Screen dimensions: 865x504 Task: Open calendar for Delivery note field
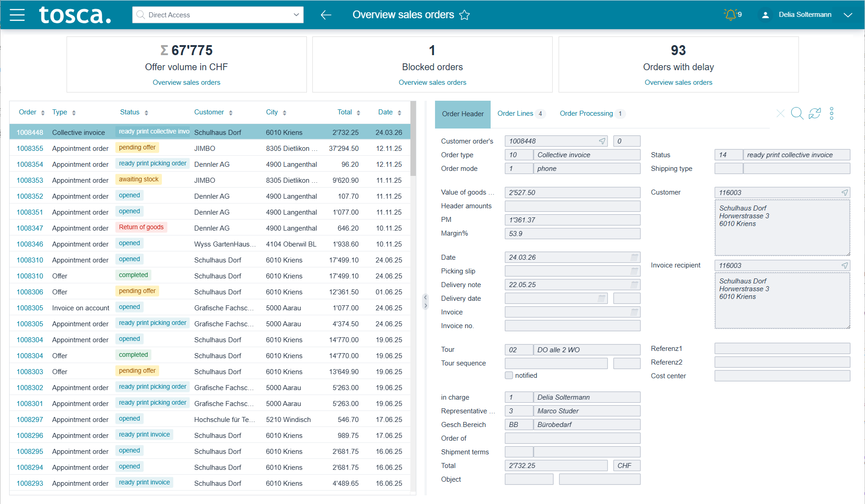[634, 285]
